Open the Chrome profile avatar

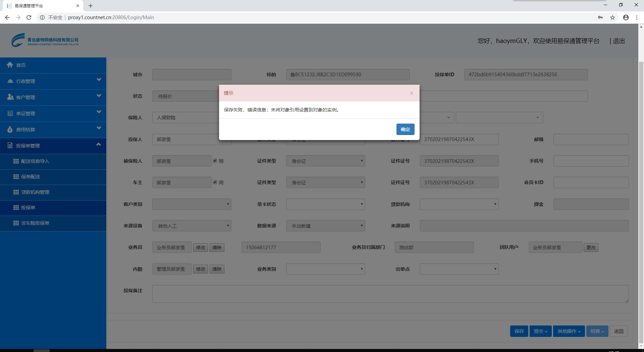pyautogui.click(x=626, y=17)
